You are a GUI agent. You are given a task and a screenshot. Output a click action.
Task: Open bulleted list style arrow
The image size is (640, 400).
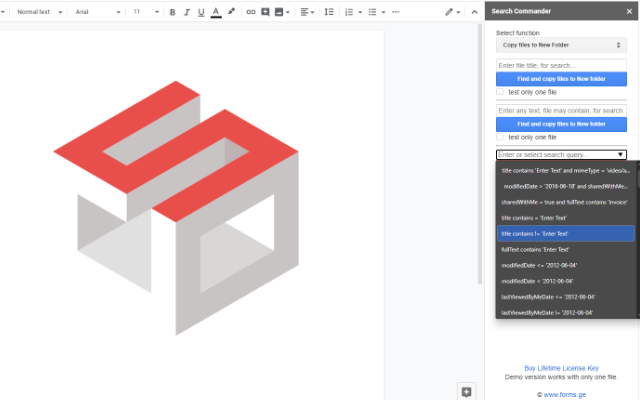pyautogui.click(x=383, y=12)
